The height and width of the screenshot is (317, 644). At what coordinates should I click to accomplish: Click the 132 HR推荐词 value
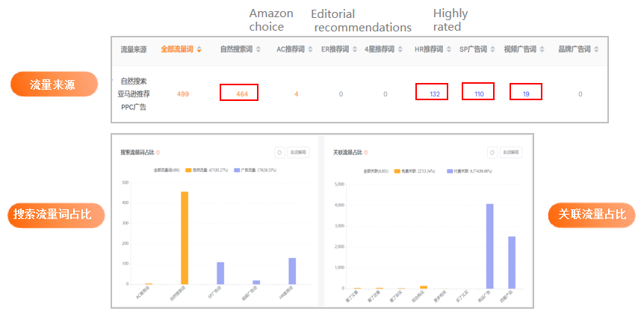[435, 94]
